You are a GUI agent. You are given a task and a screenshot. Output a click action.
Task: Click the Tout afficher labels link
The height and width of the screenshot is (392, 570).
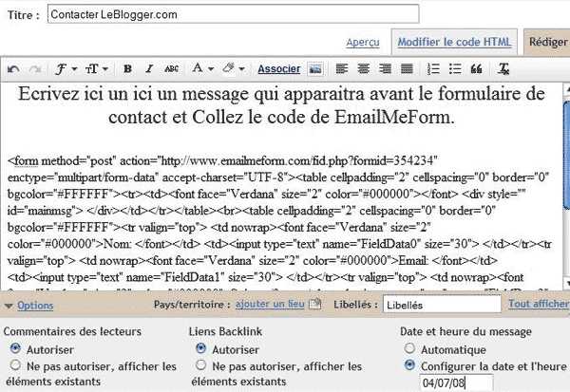pyautogui.click(x=539, y=304)
